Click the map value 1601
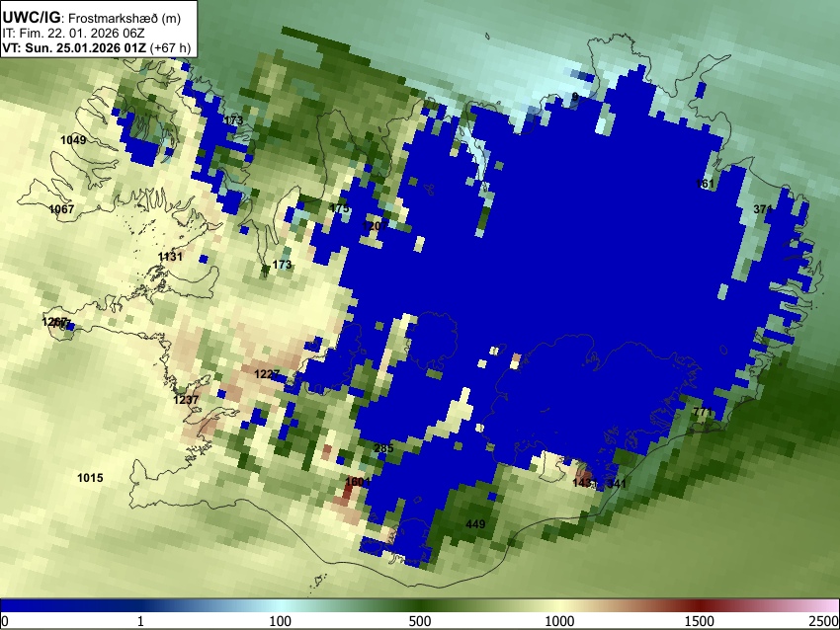This screenshot has height=630, width=840. [358, 482]
